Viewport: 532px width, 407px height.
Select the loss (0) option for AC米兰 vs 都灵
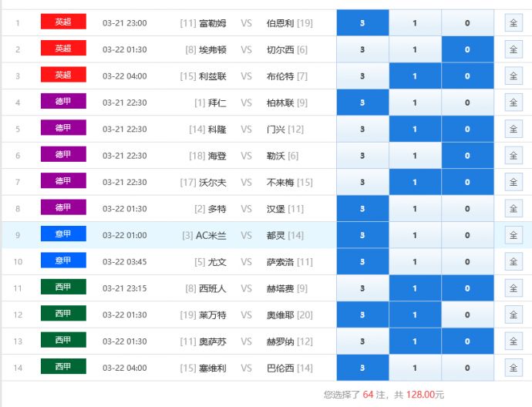[x=467, y=235]
